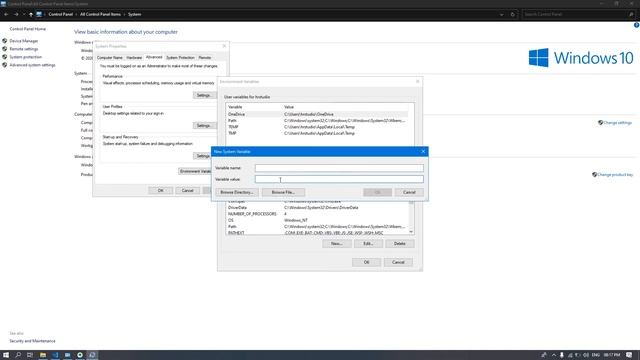Close New System Variable dialog with X

[x=423, y=151]
